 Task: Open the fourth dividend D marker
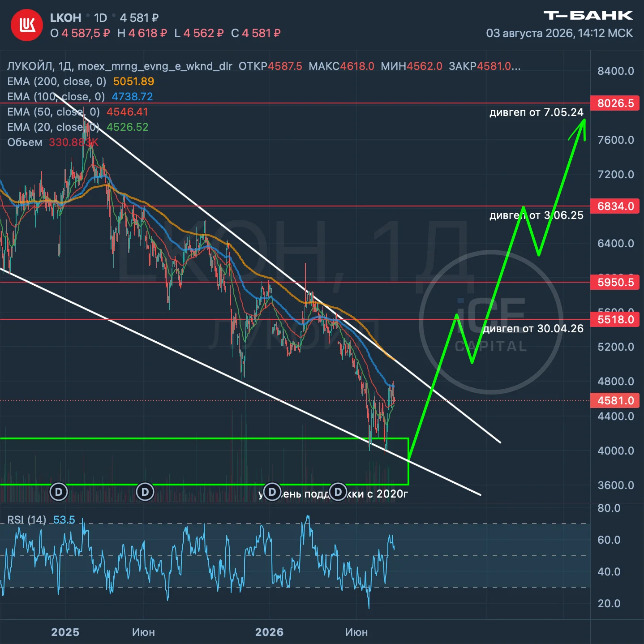tap(338, 492)
